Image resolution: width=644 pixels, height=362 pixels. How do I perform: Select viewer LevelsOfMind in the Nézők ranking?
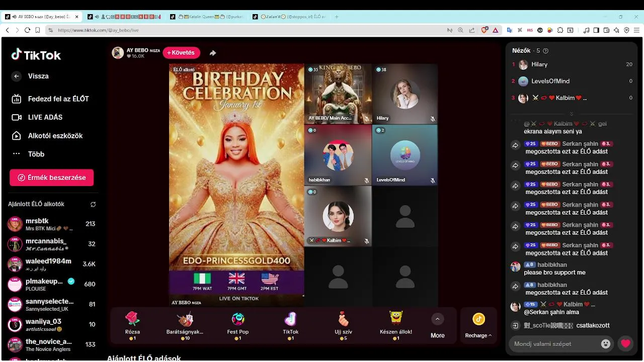coord(573,81)
